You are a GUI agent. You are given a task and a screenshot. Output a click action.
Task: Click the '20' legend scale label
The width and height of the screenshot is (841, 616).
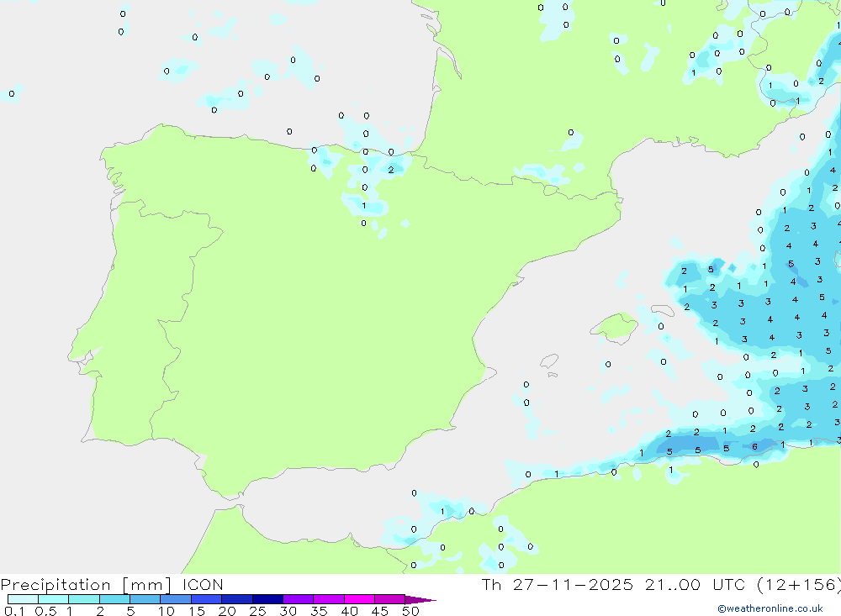pyautogui.click(x=227, y=611)
